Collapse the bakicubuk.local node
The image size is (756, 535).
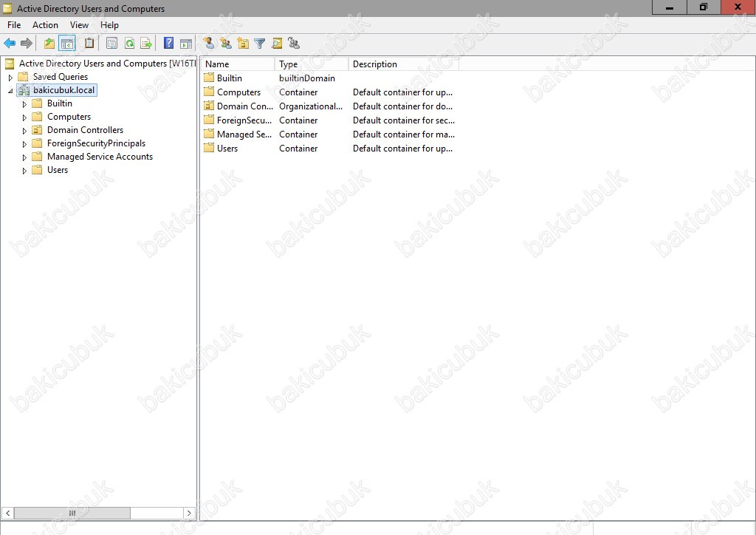pyautogui.click(x=10, y=91)
